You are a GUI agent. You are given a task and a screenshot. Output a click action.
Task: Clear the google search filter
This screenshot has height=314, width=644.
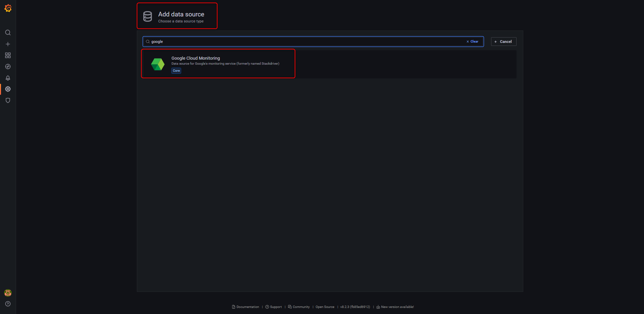(472, 42)
